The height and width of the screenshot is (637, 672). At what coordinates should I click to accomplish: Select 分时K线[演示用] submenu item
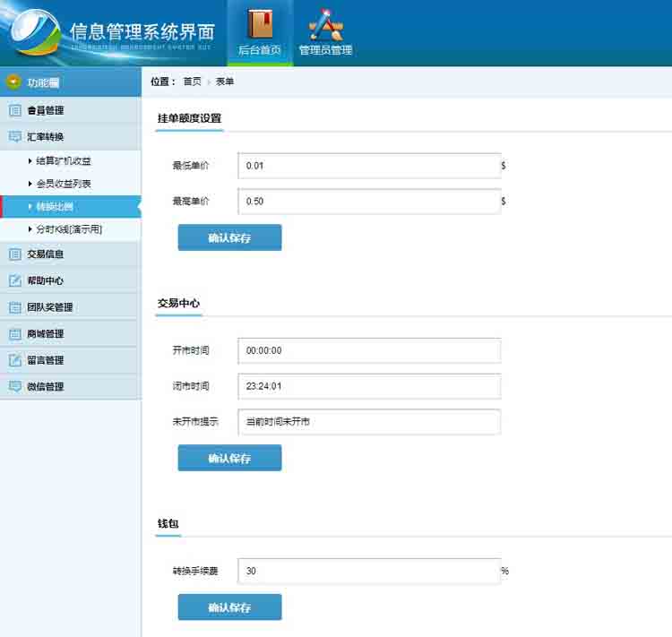pyautogui.click(x=69, y=229)
